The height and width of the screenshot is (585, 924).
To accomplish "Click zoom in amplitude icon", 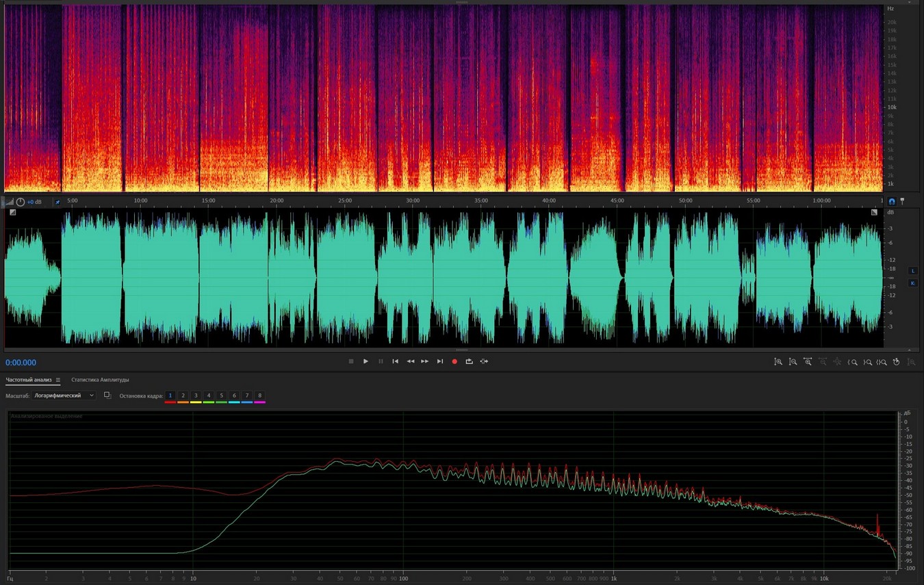I will (x=778, y=362).
